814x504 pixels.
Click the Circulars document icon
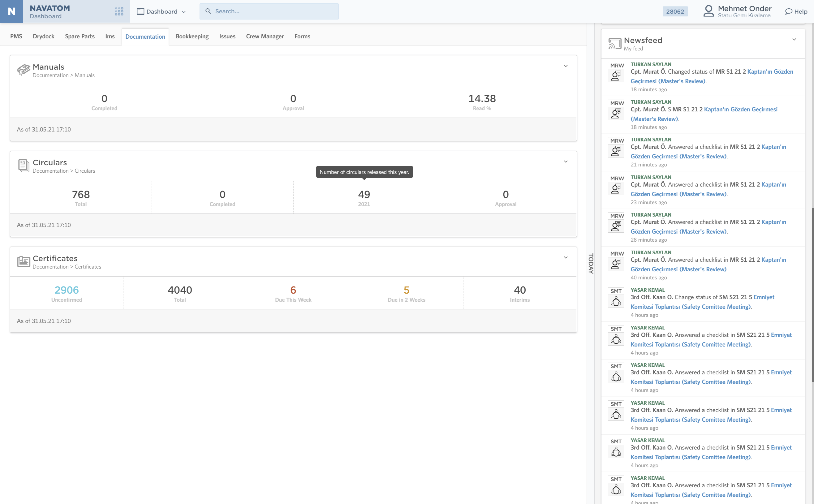point(23,166)
